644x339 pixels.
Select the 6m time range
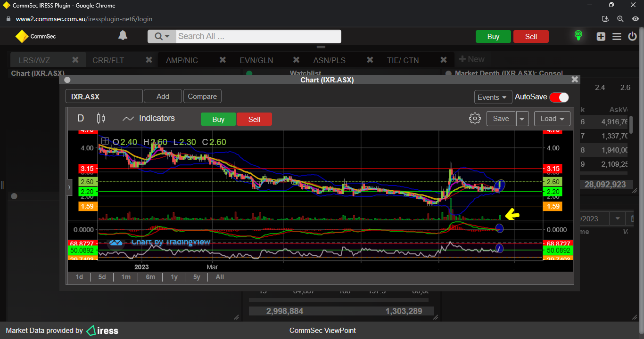pyautogui.click(x=150, y=277)
